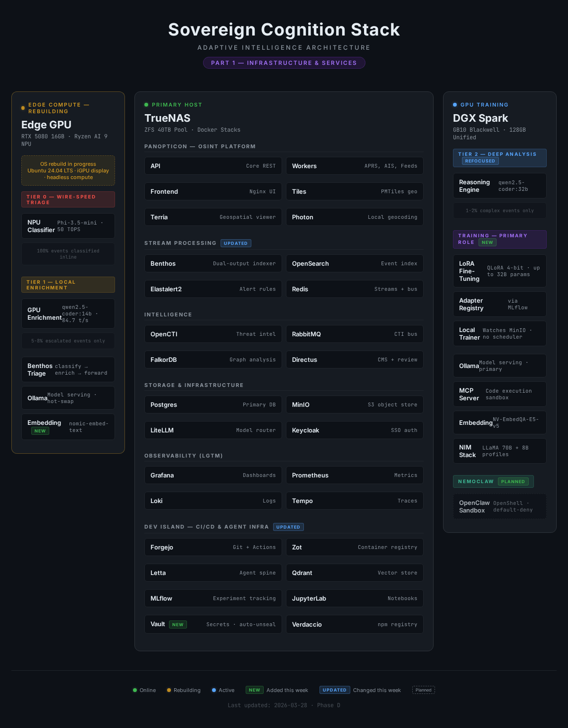Screen dimensions: 568x728
Task: Click the NEW badge in the legend
Action: click(x=255, y=690)
